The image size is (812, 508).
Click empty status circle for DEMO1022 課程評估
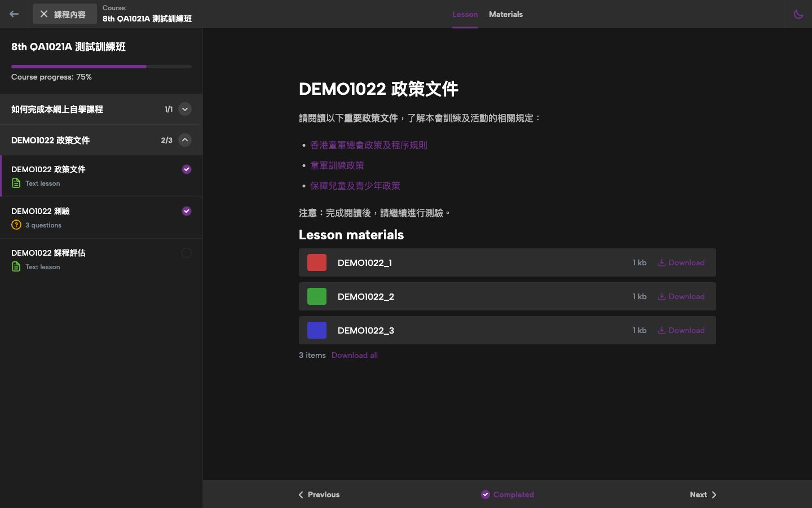pos(187,253)
